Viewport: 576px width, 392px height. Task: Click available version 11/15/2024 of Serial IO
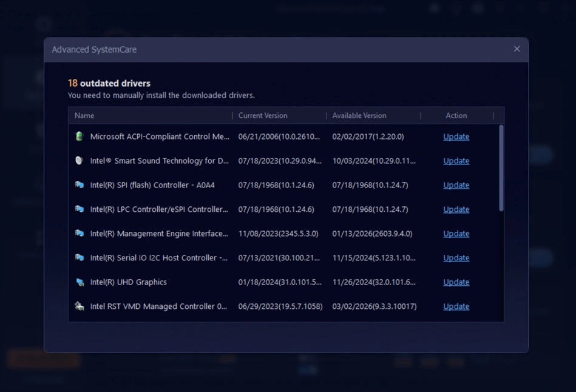374,258
